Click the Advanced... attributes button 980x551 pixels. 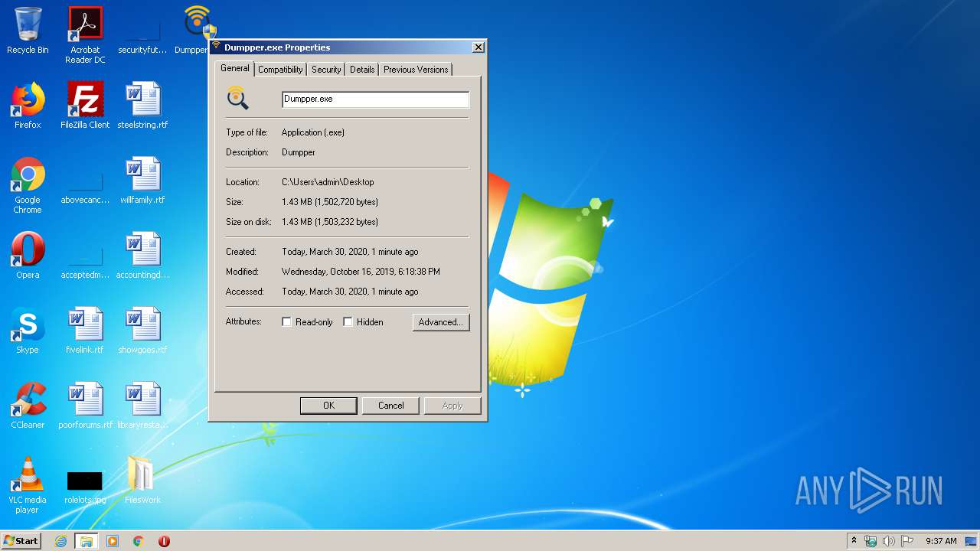click(x=441, y=322)
